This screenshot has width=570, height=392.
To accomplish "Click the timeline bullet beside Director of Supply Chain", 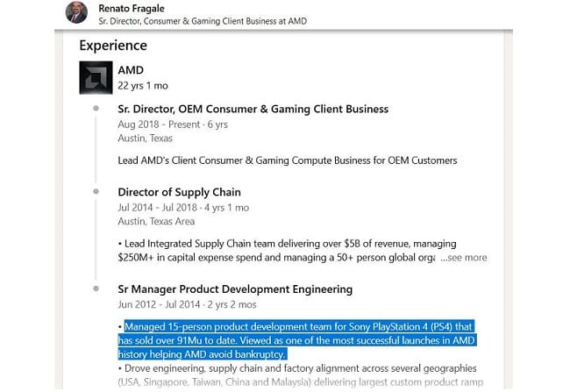I will click(96, 191).
